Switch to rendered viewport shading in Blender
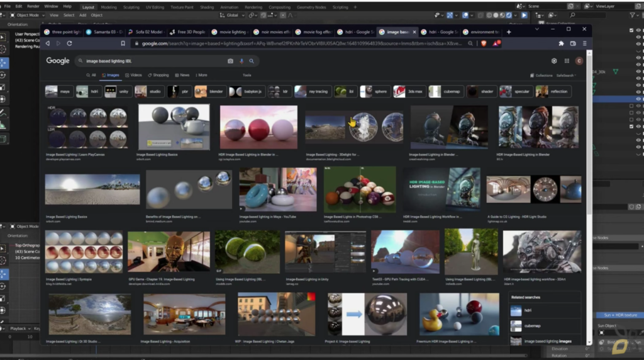644x360 pixels. click(509, 15)
